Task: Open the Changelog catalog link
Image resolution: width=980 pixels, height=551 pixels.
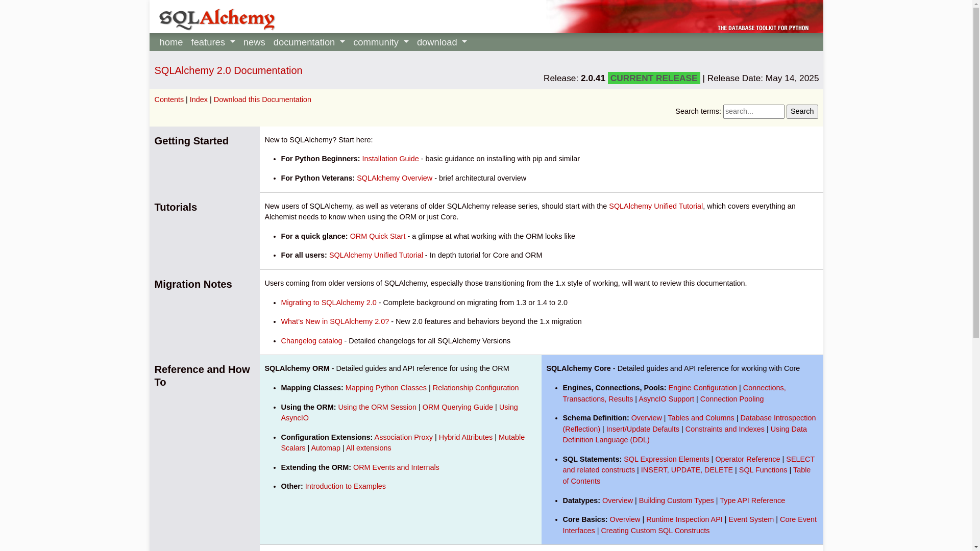Action: (x=311, y=341)
